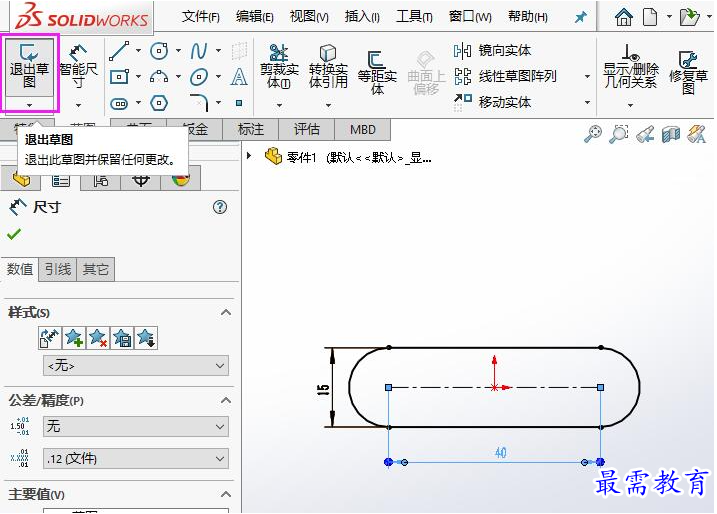Switch to the 标注 tab

tap(251, 129)
